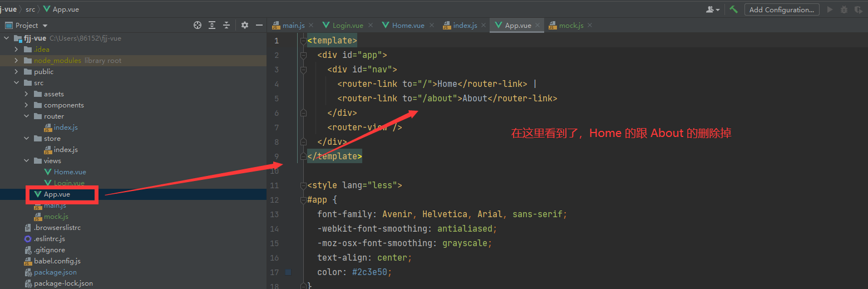Fold the style block on line 11

pyautogui.click(x=303, y=185)
